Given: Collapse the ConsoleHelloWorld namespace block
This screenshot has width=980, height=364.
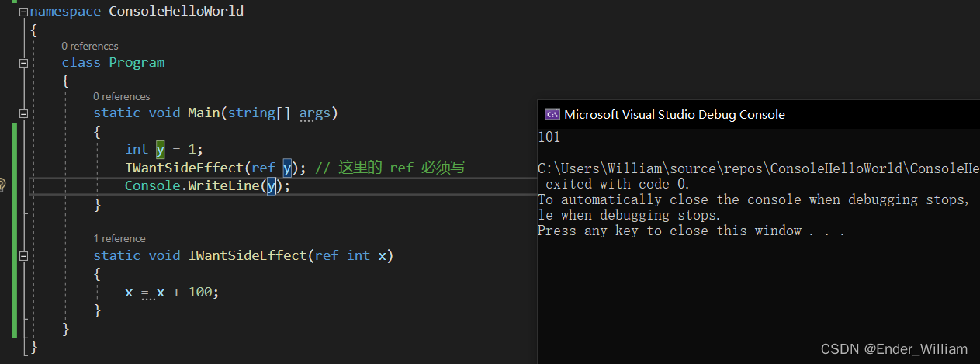Looking at the screenshot, I should point(23,12).
